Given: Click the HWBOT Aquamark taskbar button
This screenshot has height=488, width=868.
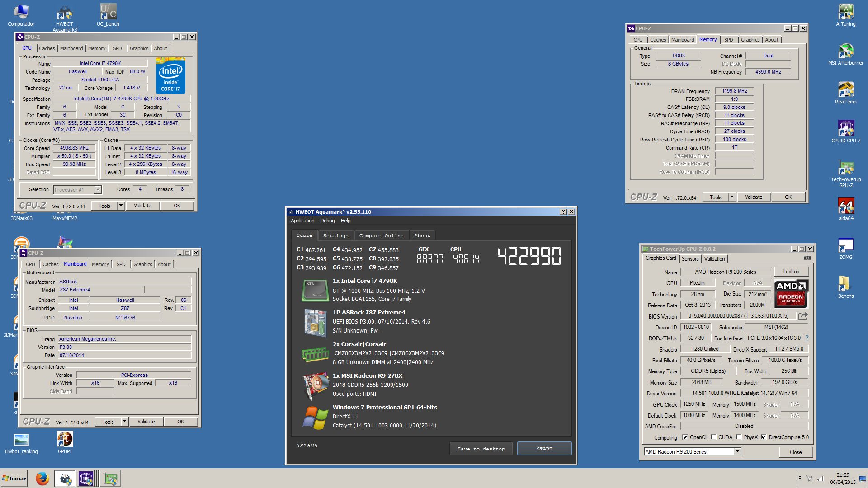Looking at the screenshot, I should [x=66, y=478].
